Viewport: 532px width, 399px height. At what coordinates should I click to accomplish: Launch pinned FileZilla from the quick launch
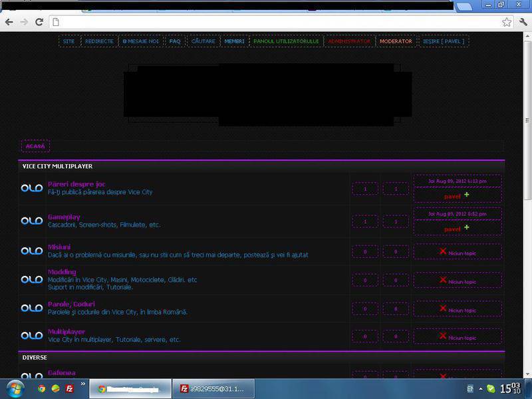70,388
